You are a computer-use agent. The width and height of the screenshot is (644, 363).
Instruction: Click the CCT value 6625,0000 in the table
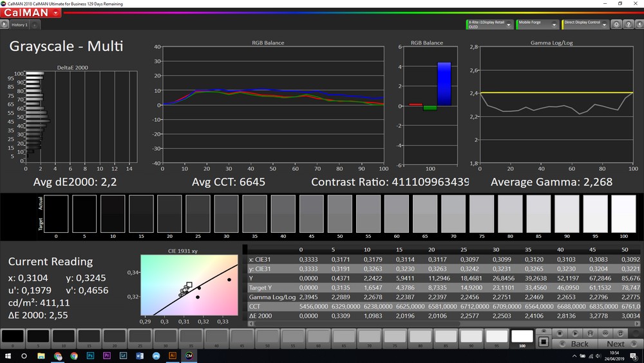click(x=410, y=306)
